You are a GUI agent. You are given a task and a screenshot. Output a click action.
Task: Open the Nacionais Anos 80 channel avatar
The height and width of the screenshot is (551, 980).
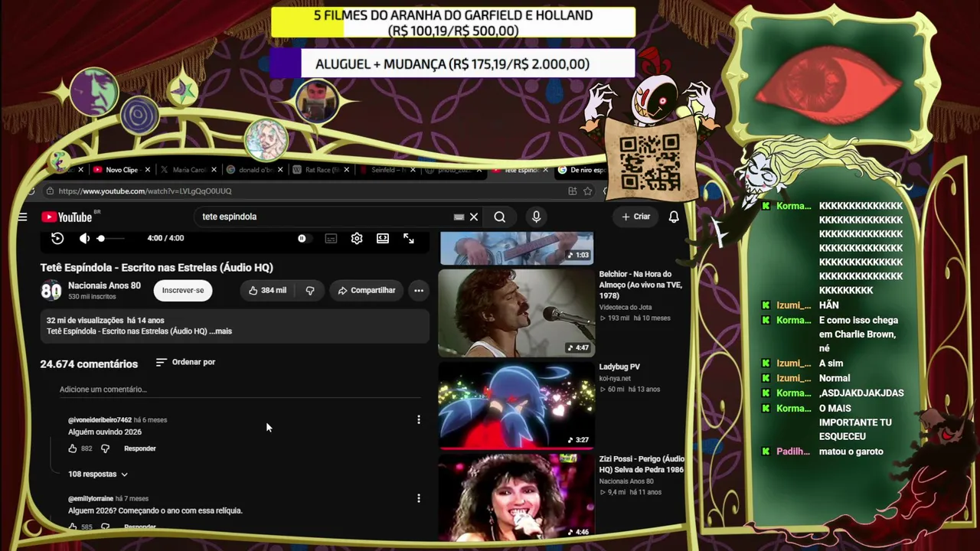51,290
